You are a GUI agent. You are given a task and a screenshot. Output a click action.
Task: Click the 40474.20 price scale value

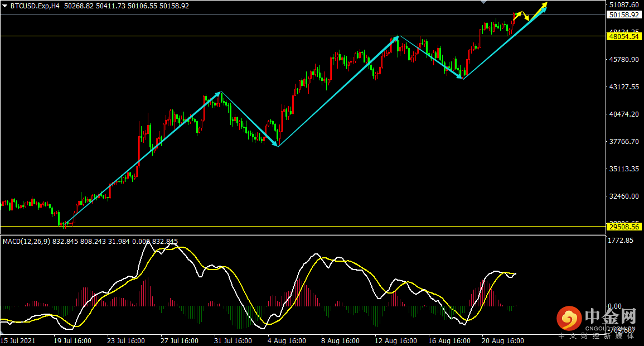pyautogui.click(x=624, y=114)
